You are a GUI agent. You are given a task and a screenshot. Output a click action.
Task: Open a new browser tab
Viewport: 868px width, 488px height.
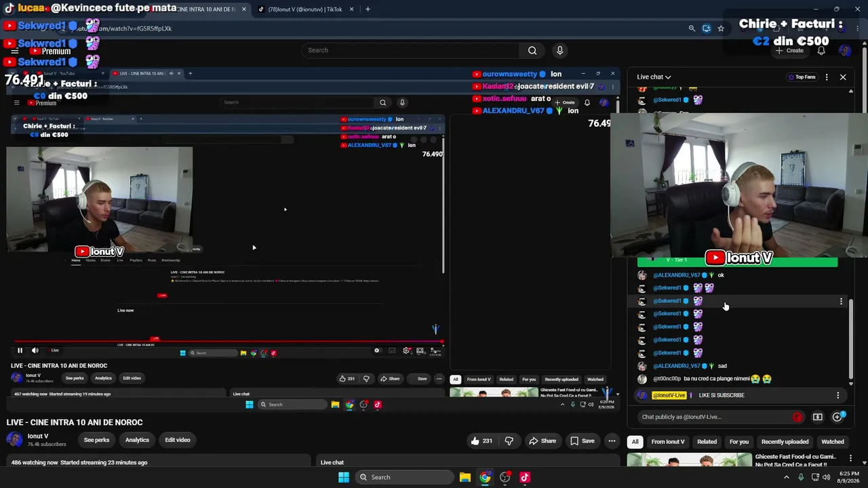[x=368, y=9]
